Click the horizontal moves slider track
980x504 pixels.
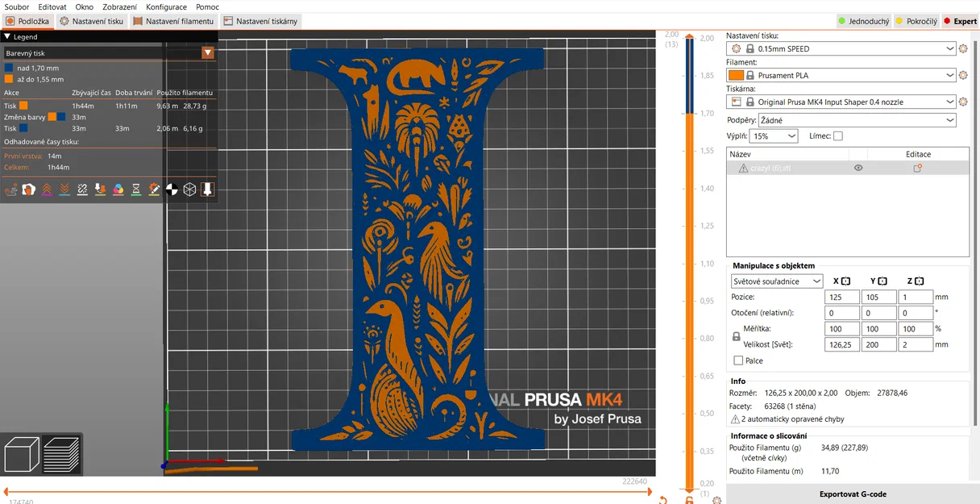pos(327,490)
